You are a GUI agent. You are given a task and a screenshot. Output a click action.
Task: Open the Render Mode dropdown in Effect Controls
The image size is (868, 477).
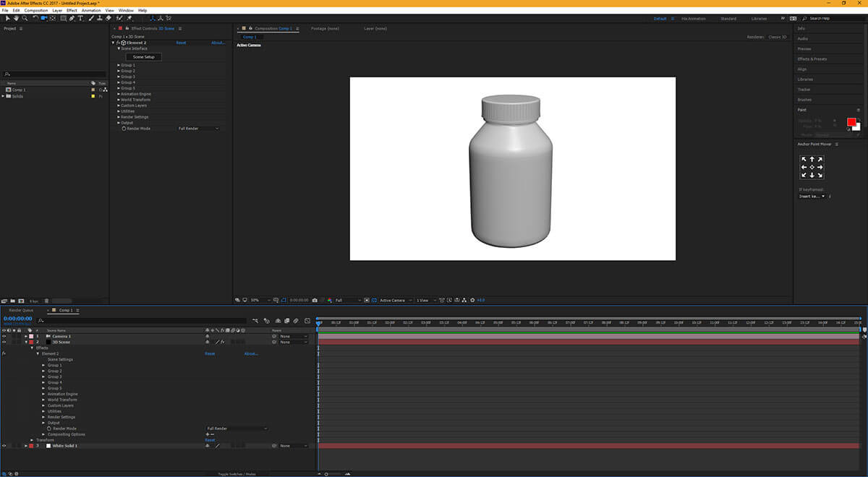point(198,128)
